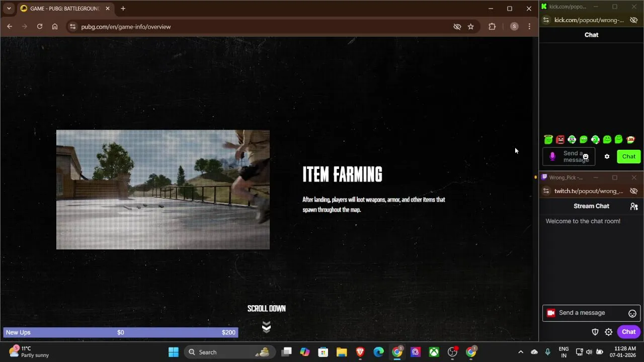Open the Xbox app from the taskbar
This screenshot has height=362, width=644.
pyautogui.click(x=434, y=352)
